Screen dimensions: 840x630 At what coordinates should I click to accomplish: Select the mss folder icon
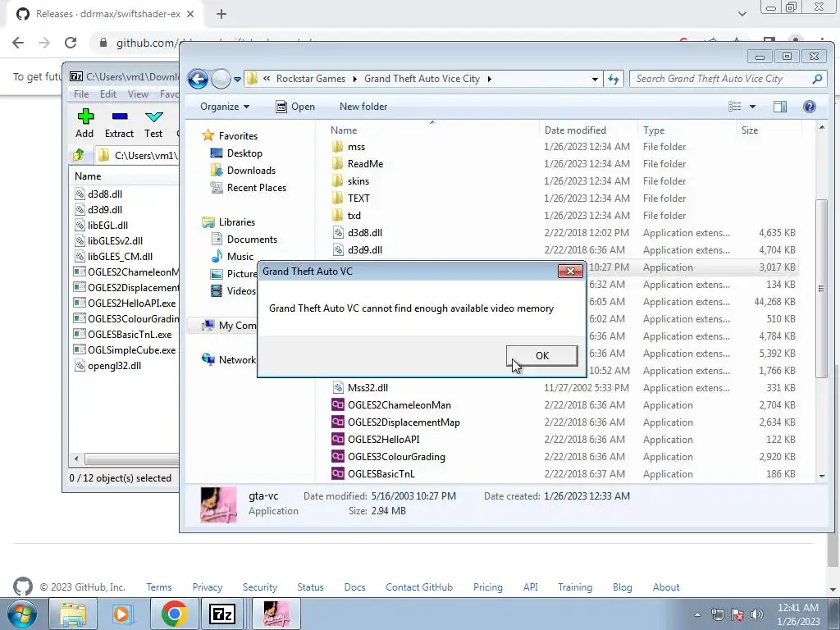tap(337, 147)
